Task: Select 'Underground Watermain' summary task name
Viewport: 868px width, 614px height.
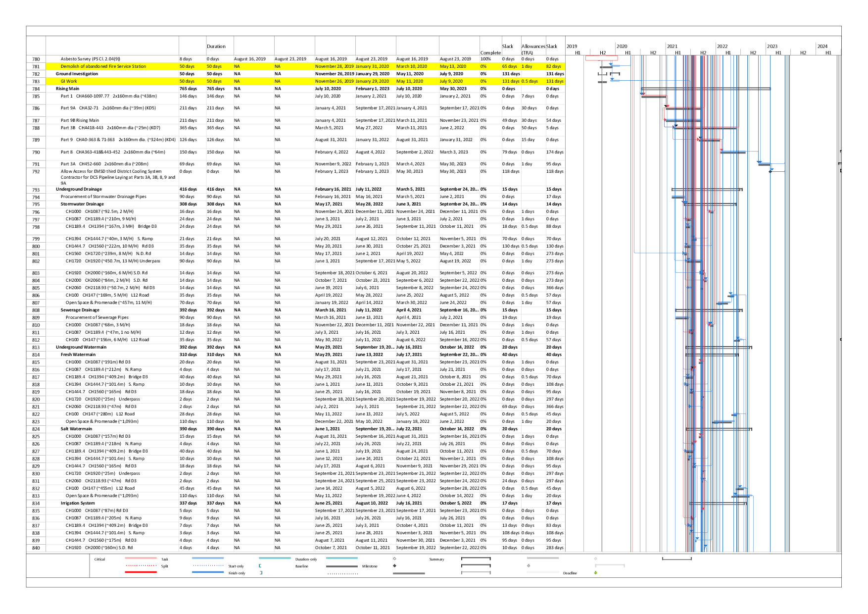Action: [x=81, y=347]
